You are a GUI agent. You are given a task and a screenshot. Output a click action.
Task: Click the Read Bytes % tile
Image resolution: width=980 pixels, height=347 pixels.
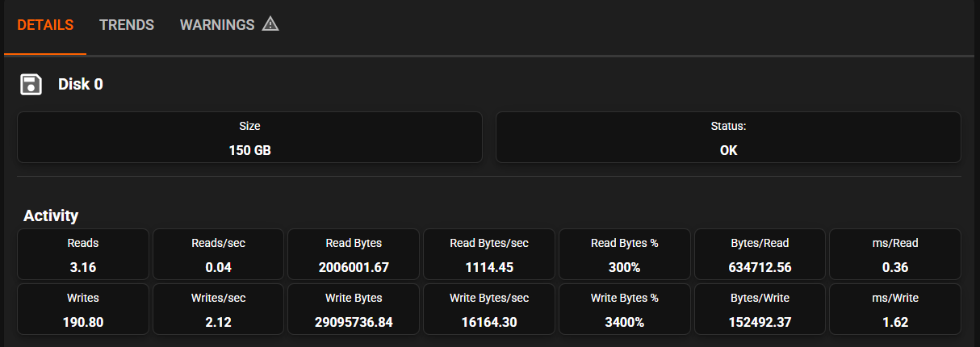point(625,254)
